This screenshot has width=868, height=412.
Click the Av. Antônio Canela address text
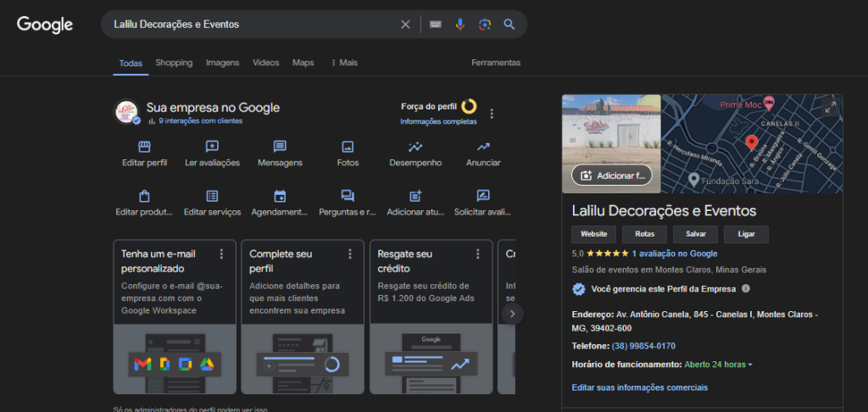click(695, 321)
